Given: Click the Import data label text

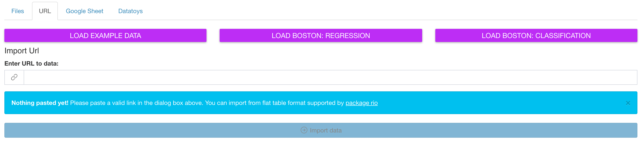Looking at the screenshot, I should [x=326, y=130].
